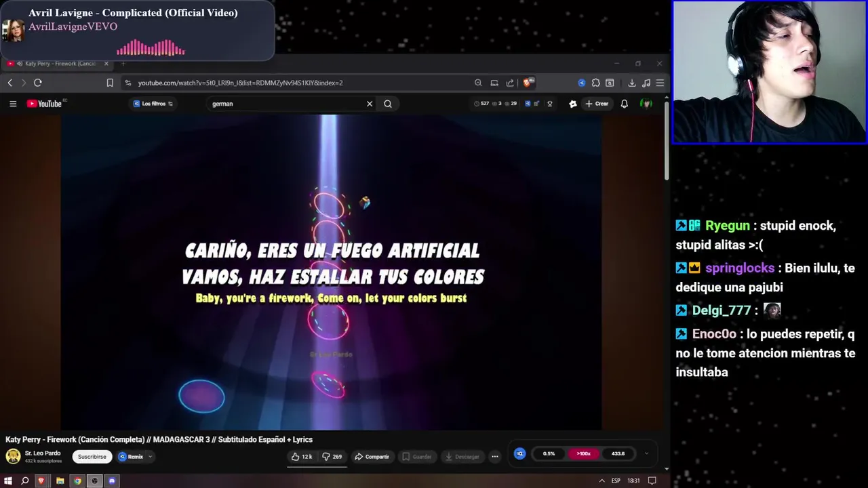Open the browser downloads icon
Screen dimensions: 868x488
tap(632, 83)
